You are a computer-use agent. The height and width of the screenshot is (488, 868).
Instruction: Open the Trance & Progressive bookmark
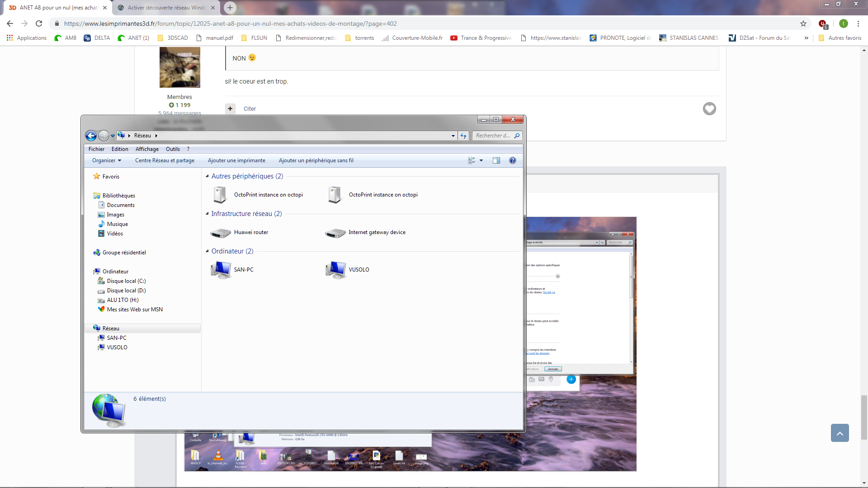point(481,38)
